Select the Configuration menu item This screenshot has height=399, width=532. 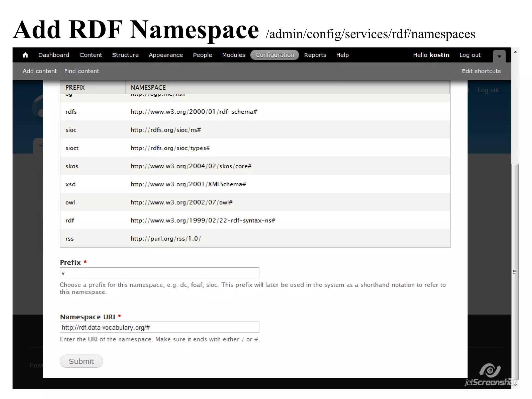pyautogui.click(x=275, y=55)
